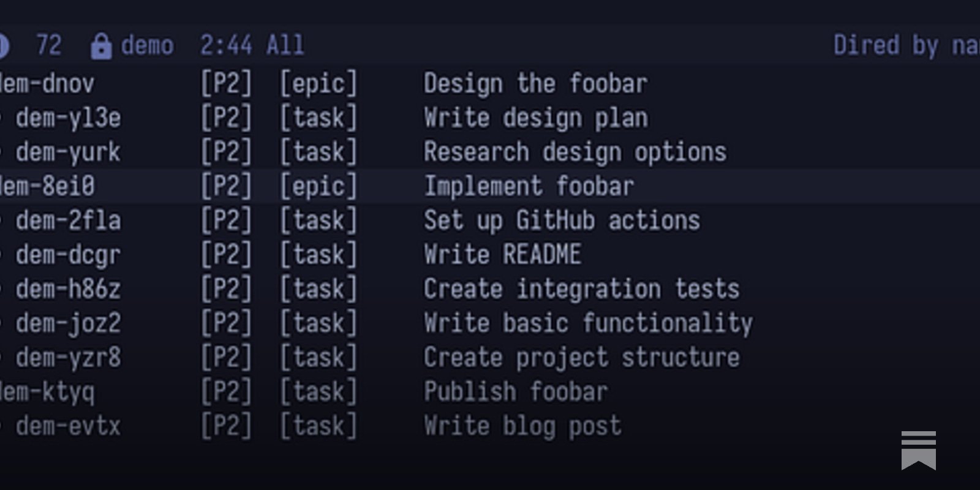
Task: Click the round indicator at modeline's left edge
Action: [x=3, y=46]
